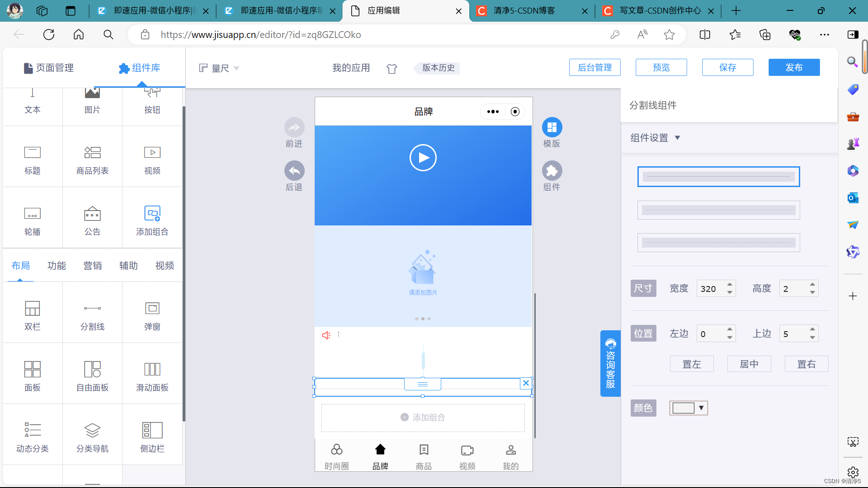Select the second dotted divider line style
Viewport: 868px width, 488px height.
[x=718, y=210]
